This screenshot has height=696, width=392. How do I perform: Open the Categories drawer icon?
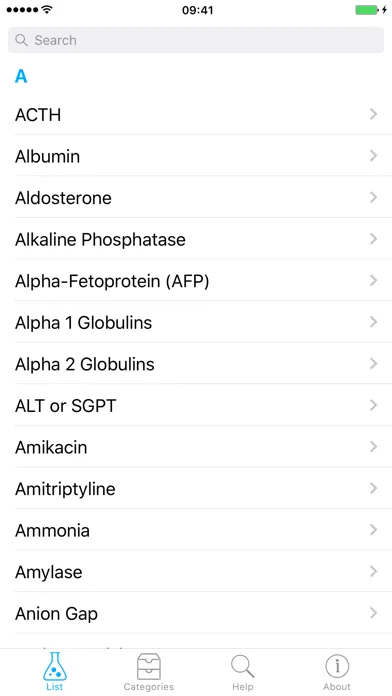148,666
